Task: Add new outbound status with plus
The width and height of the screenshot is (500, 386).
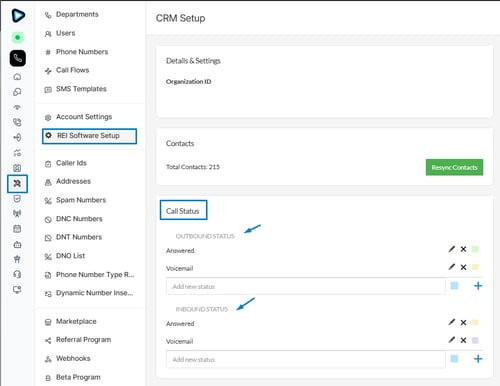Action: coord(478,286)
